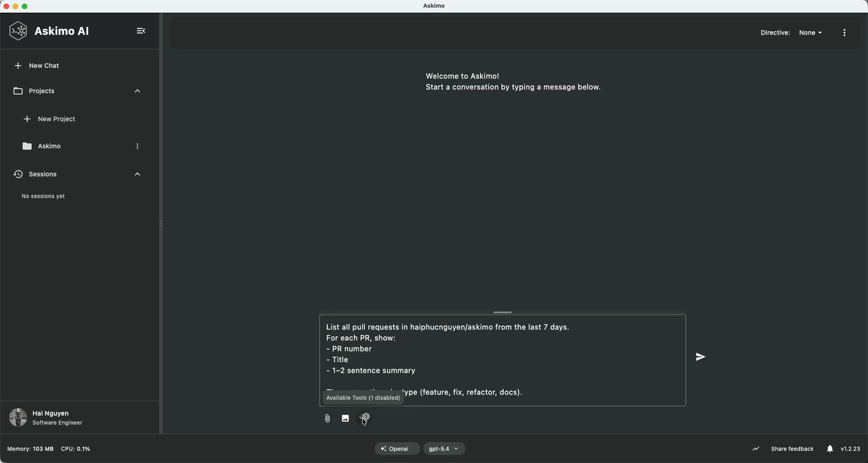Collapse the sidebar with the toggle icon
The image size is (868, 463).
pyautogui.click(x=141, y=31)
